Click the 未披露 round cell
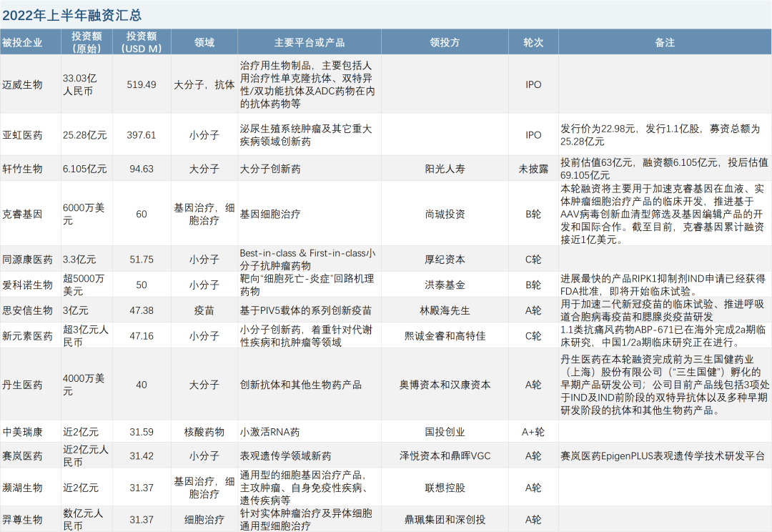772x532 pixels. tap(533, 169)
